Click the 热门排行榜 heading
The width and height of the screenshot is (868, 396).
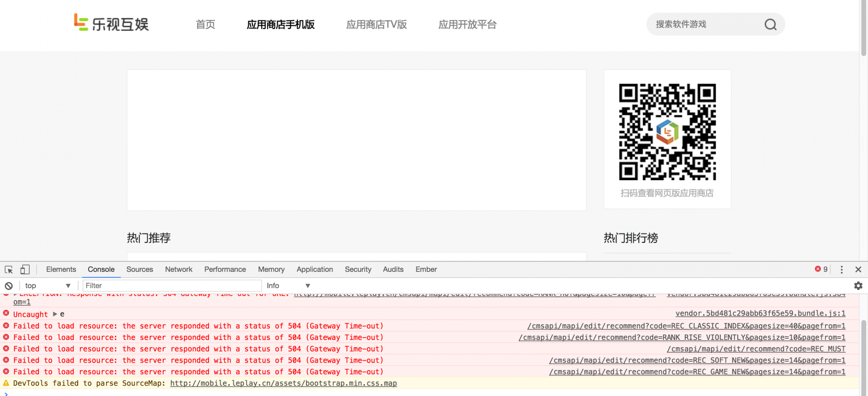[x=631, y=238]
